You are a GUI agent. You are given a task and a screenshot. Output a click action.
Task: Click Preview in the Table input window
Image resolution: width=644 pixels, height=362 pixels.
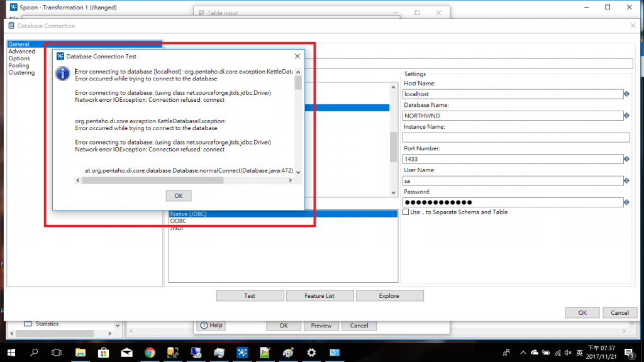pyautogui.click(x=321, y=326)
